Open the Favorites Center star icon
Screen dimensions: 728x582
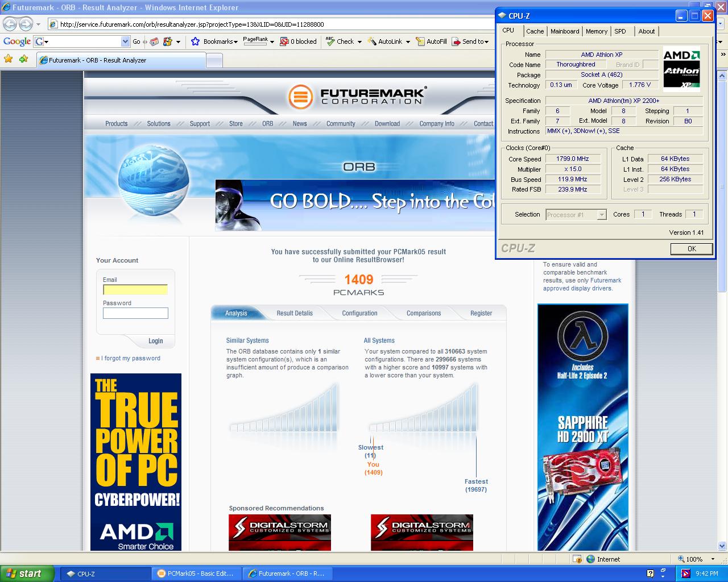9,59
